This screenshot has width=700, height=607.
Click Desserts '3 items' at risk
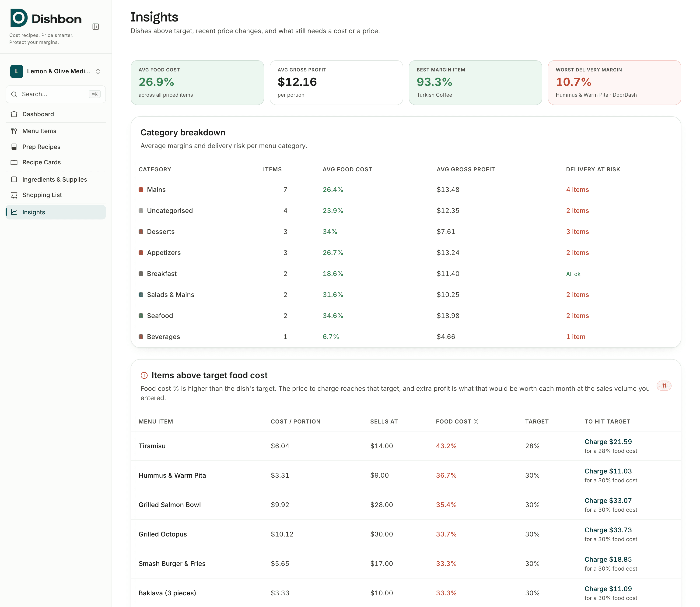[x=577, y=232]
